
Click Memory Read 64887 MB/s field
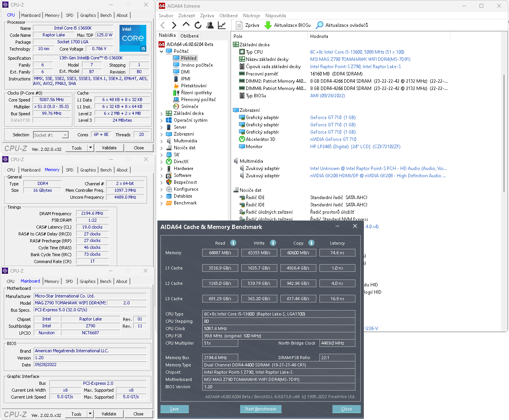[220, 253]
